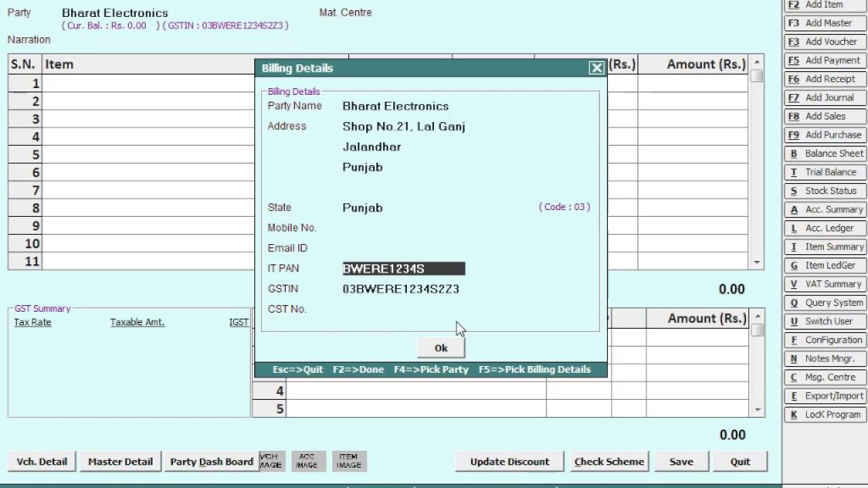This screenshot has width=868, height=488.
Task: Confirm billing details with Ok button
Action: coord(441,348)
